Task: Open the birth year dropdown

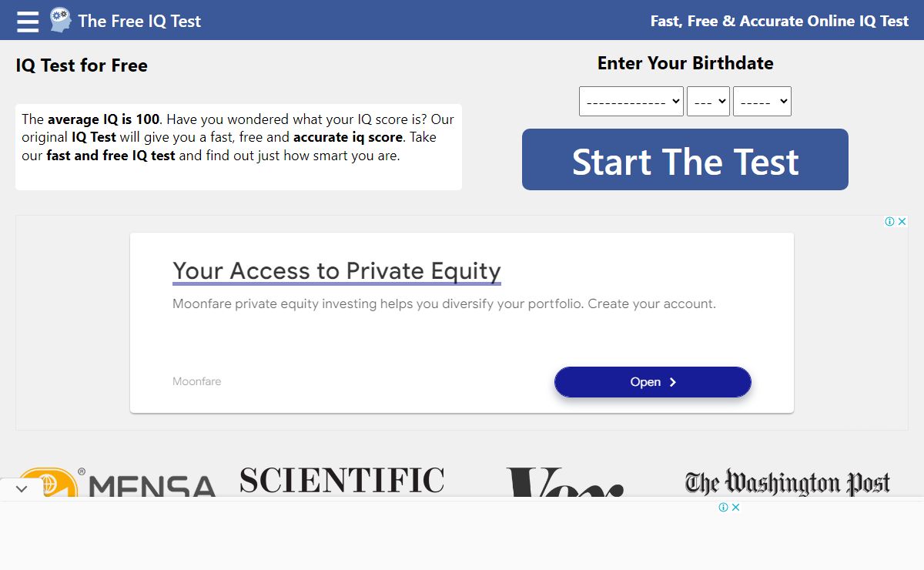Action: coord(762,102)
